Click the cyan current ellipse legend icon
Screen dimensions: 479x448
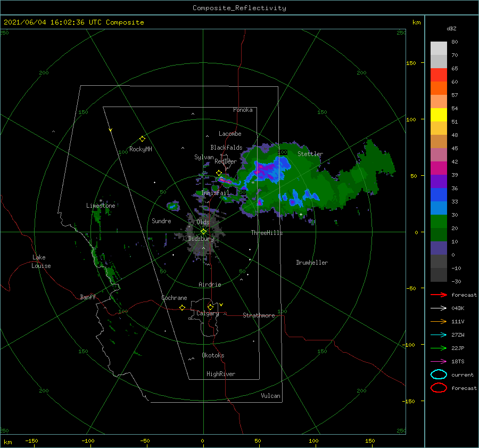tap(439, 374)
